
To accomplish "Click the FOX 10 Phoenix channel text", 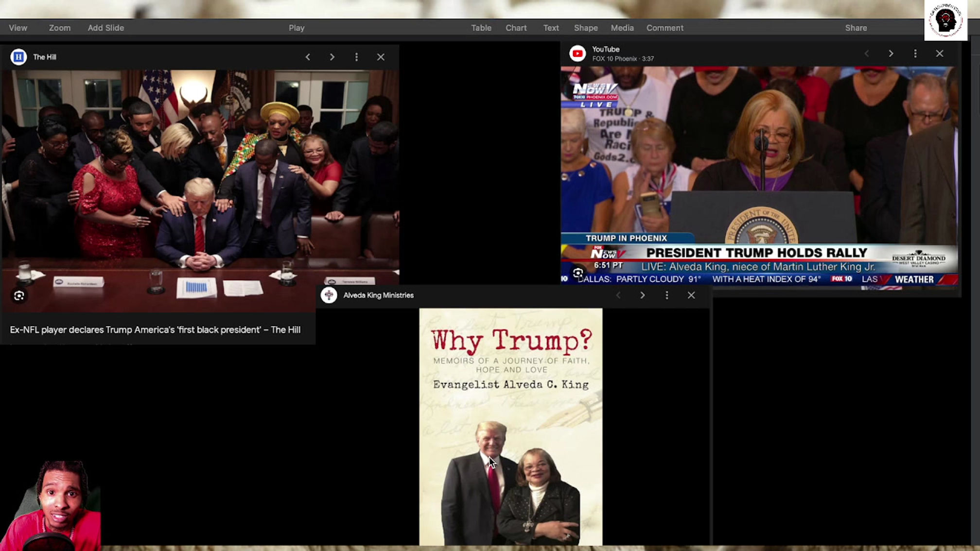I will click(x=614, y=59).
